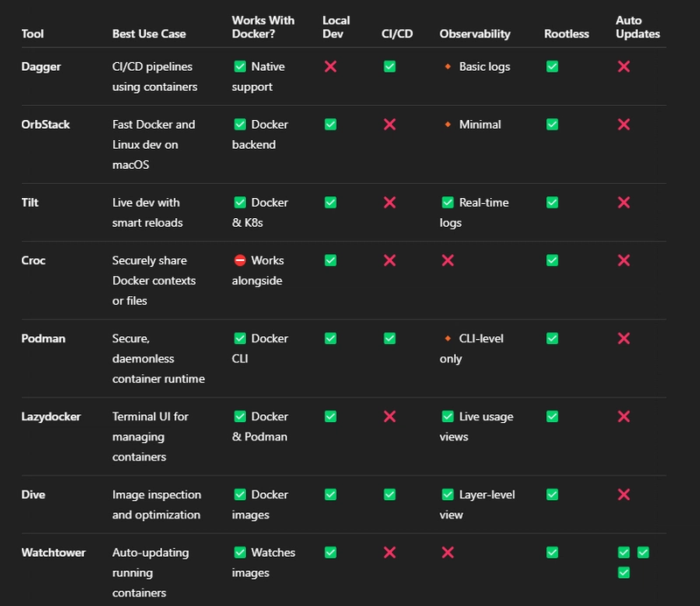Screen dimensions: 700x606
Task: Click the Local Dev column header
Action: [x=336, y=27]
